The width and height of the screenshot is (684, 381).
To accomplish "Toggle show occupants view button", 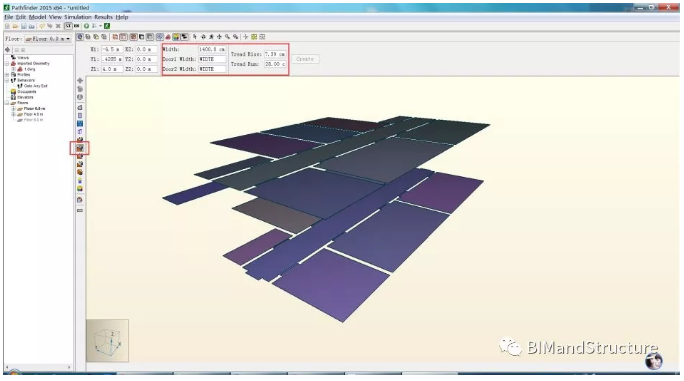I will (x=176, y=37).
